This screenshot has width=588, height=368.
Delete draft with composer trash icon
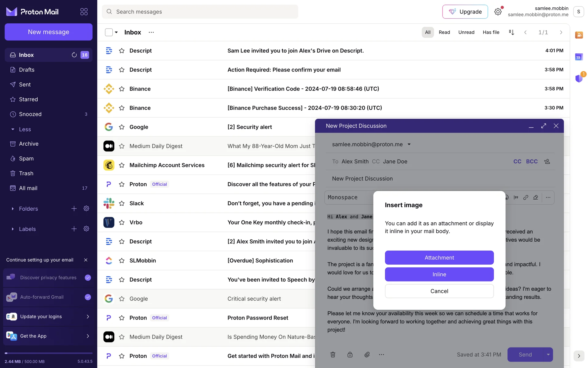pyautogui.click(x=333, y=355)
